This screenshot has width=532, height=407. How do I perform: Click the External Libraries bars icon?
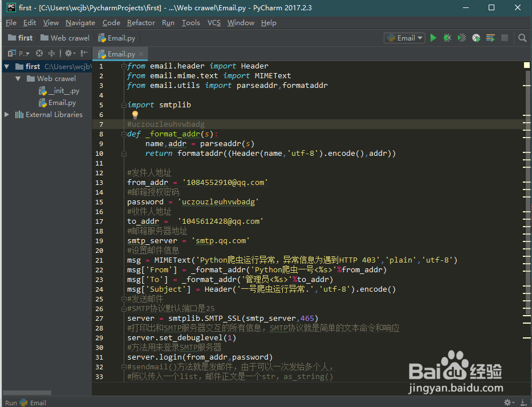tap(19, 115)
